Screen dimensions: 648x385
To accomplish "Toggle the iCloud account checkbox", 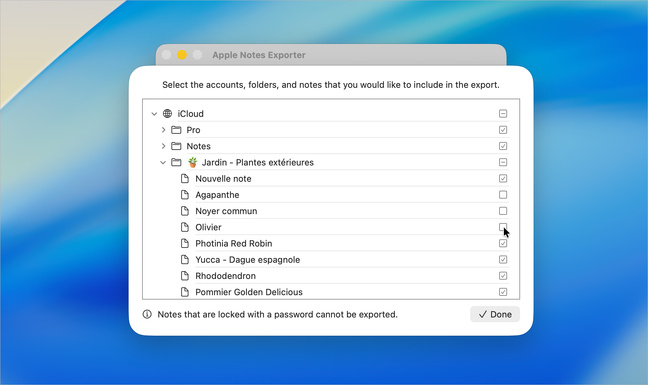I will pos(503,114).
